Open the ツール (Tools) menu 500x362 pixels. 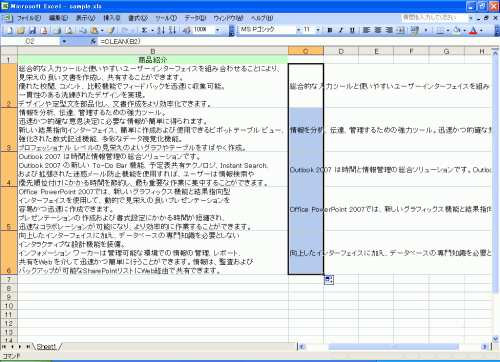point(166,18)
